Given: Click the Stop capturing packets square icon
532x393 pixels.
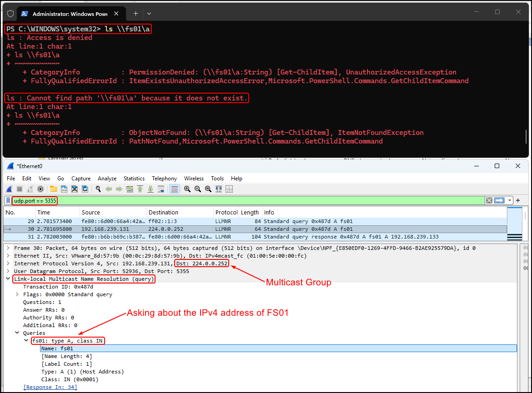Looking at the screenshot, I should 20,189.
